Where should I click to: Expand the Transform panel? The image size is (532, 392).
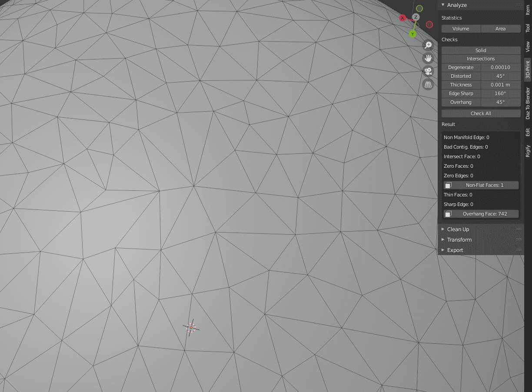459,239
